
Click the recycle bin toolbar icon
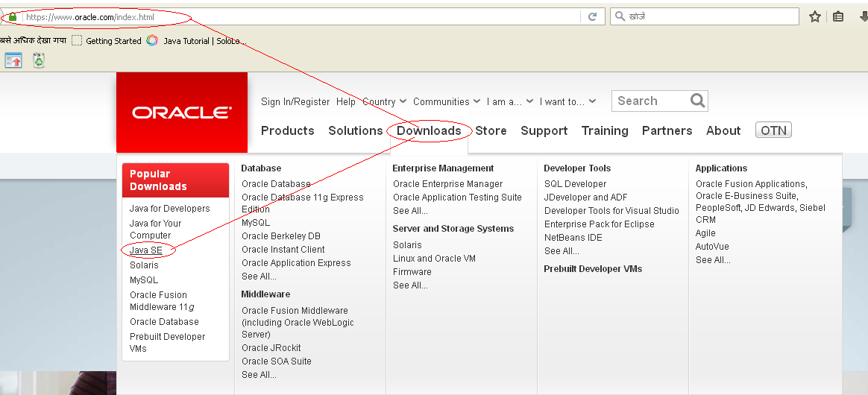pyautogui.click(x=38, y=60)
